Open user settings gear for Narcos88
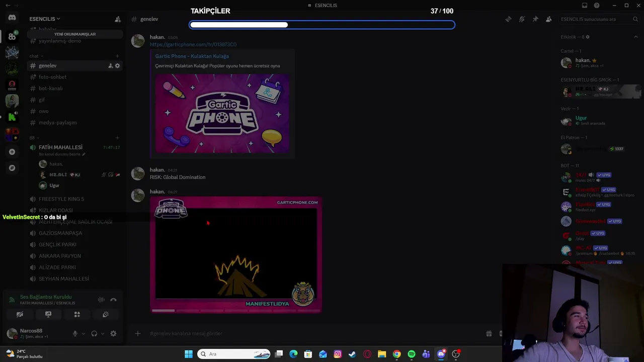 113,333
